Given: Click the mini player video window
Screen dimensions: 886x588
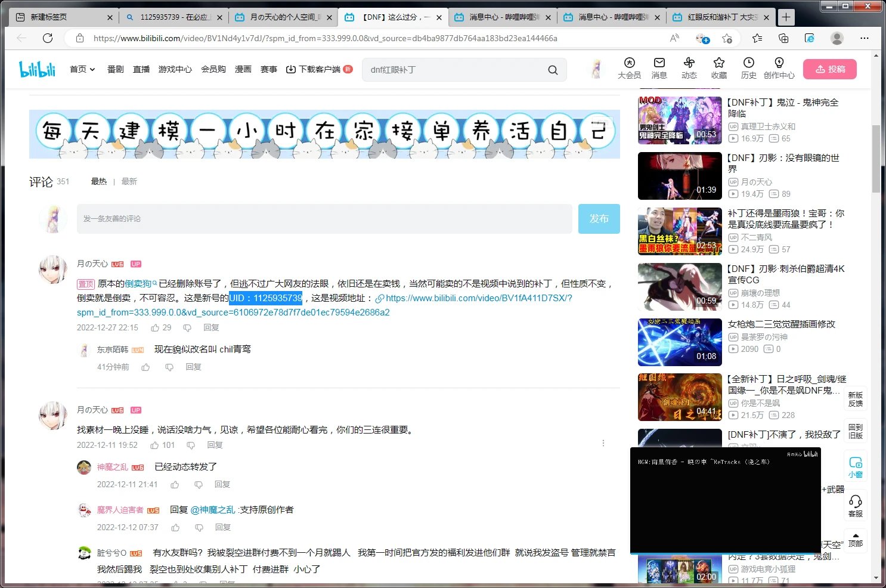Looking at the screenshot, I should pyautogui.click(x=726, y=500).
